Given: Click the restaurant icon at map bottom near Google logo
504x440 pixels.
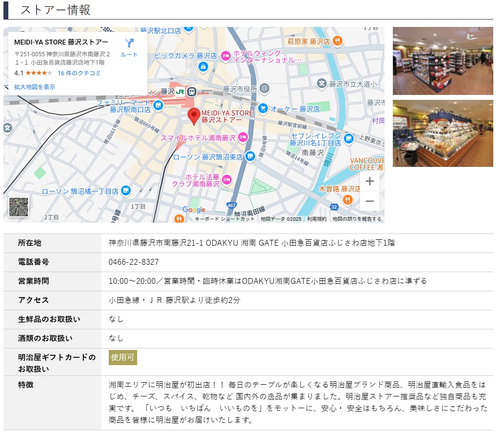Looking at the screenshot, I should coord(179,219).
